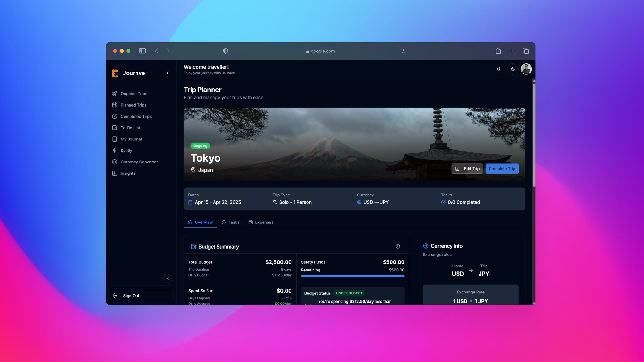Open My Journal book icon

(114, 139)
